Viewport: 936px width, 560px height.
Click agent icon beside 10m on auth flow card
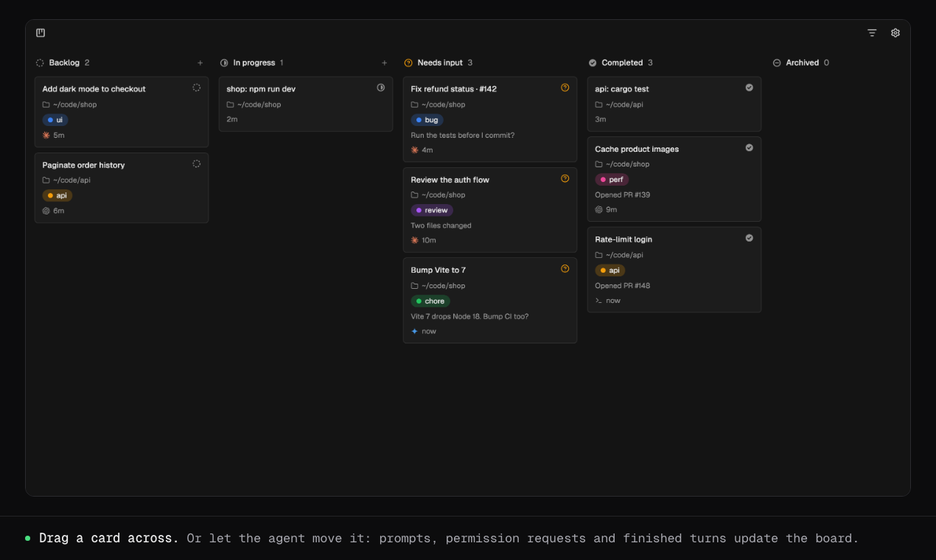coord(414,240)
